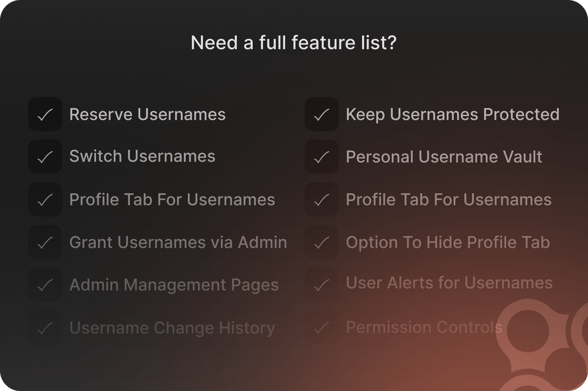Click the checkmark next to Keep Usernames Protected
The image size is (588, 391).
321,114
